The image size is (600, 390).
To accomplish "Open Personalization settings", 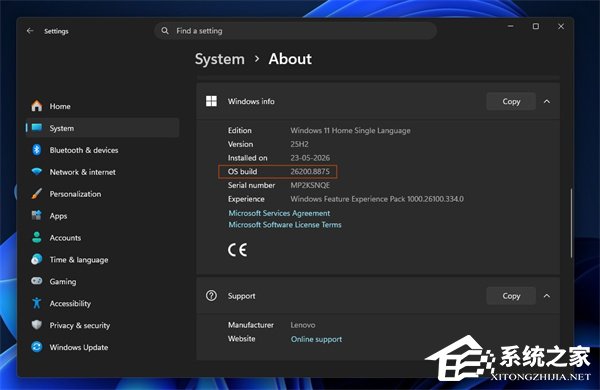I will coord(103,194).
